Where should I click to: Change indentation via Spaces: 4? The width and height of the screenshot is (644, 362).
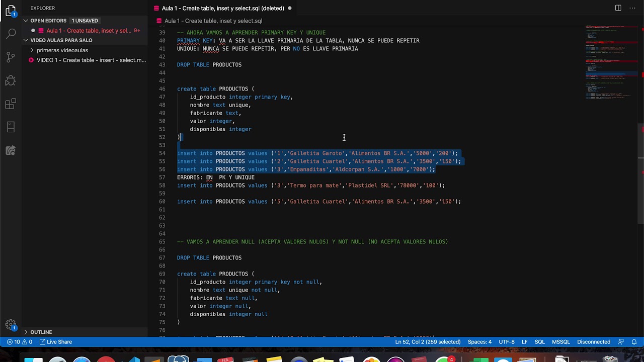[479, 342]
